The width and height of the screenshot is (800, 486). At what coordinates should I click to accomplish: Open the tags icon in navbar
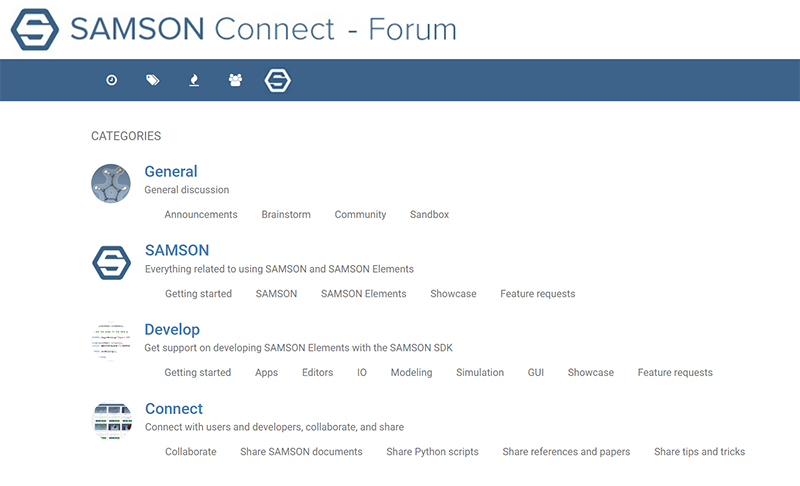coord(153,80)
